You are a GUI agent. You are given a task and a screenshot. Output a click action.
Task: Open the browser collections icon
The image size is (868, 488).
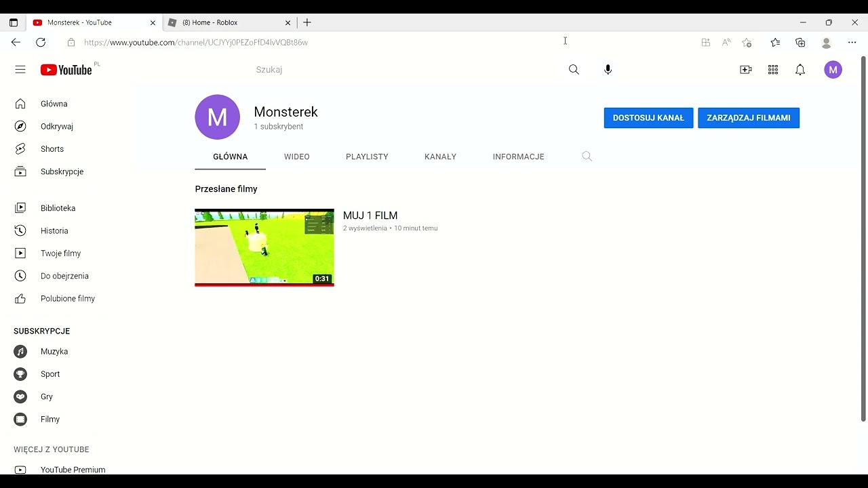point(800,42)
